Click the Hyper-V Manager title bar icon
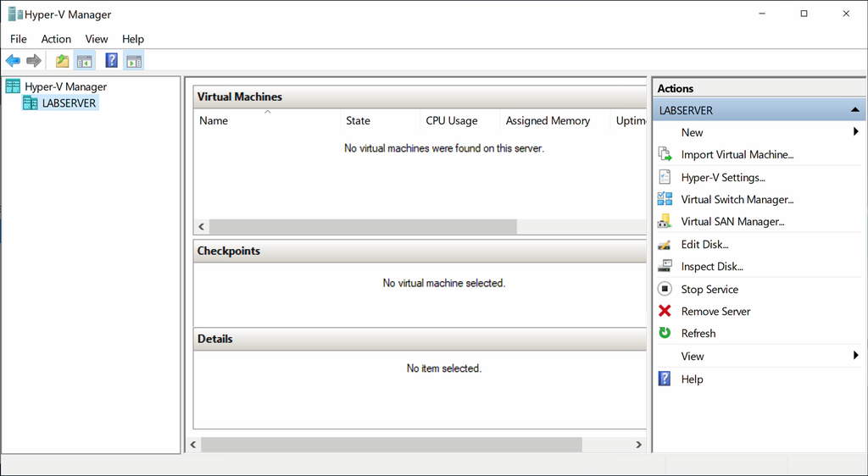This screenshot has height=476, width=868. 15,14
